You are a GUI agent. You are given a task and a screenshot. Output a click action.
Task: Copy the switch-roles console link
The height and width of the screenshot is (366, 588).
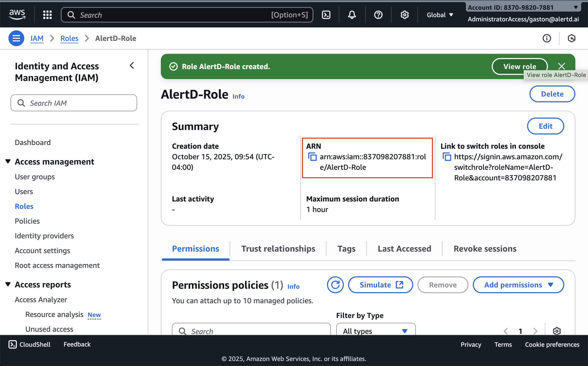[447, 156]
